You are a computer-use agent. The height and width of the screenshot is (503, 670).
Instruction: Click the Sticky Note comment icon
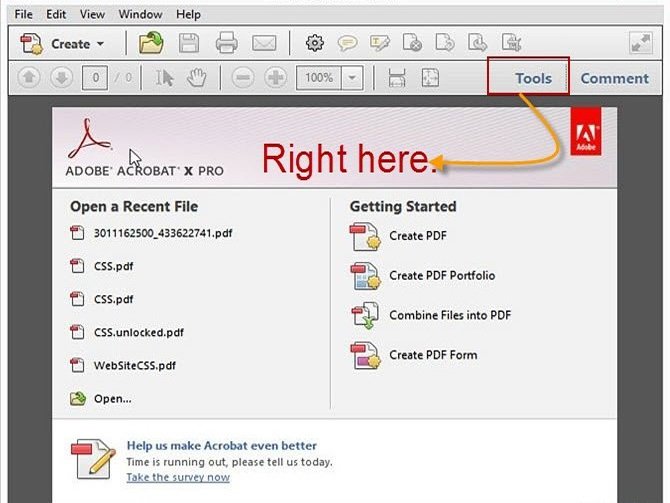click(x=347, y=43)
